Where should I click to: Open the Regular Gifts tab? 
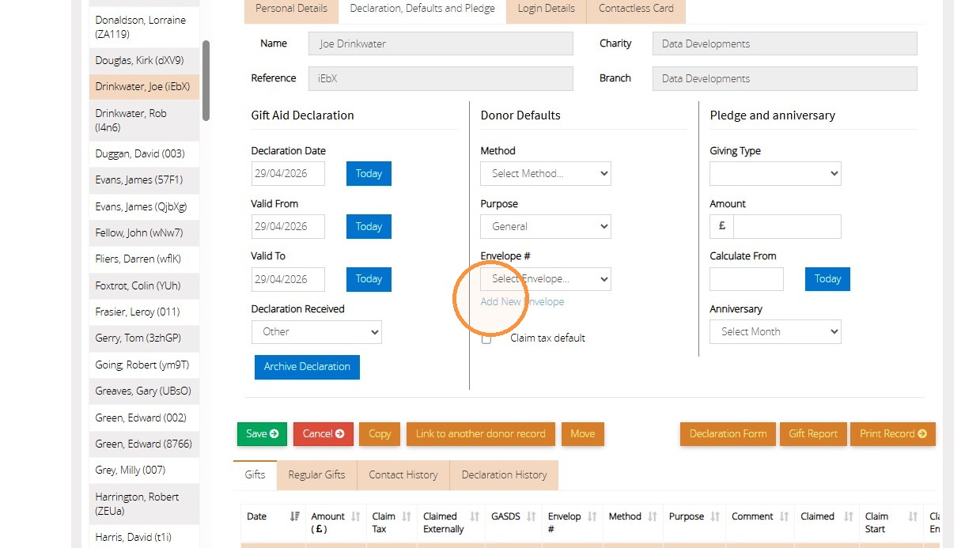316,474
